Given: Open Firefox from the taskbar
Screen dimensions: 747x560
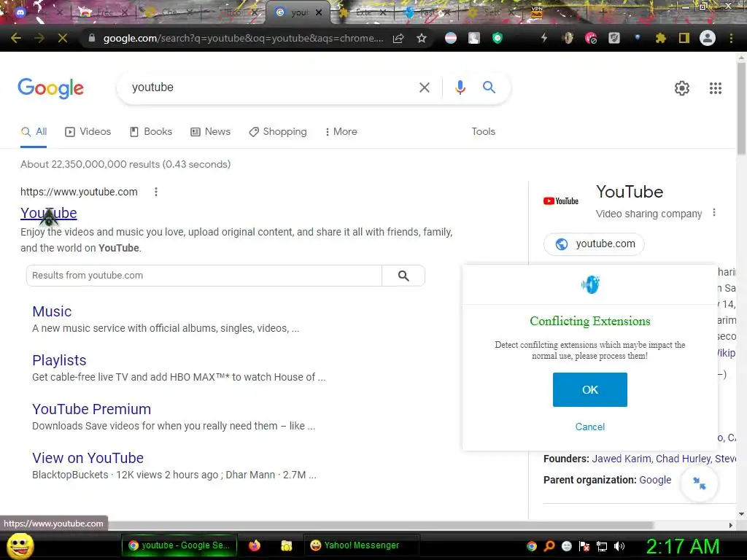Looking at the screenshot, I should tap(255, 545).
